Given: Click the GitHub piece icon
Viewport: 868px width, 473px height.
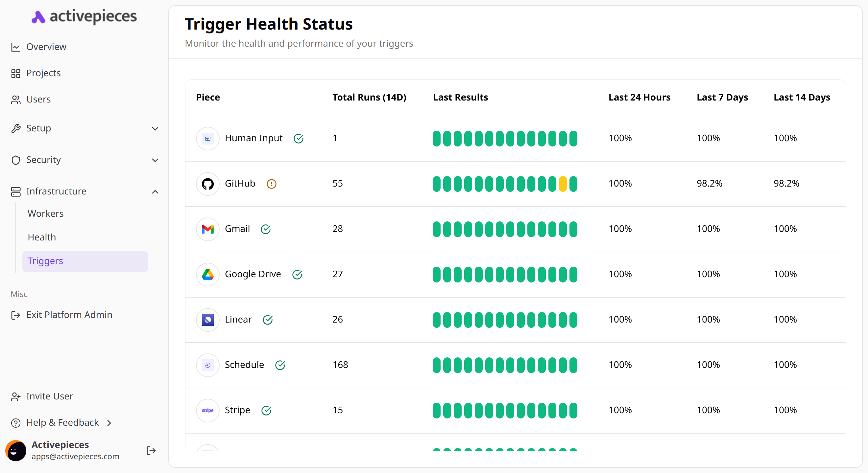Looking at the screenshot, I should click(x=207, y=184).
